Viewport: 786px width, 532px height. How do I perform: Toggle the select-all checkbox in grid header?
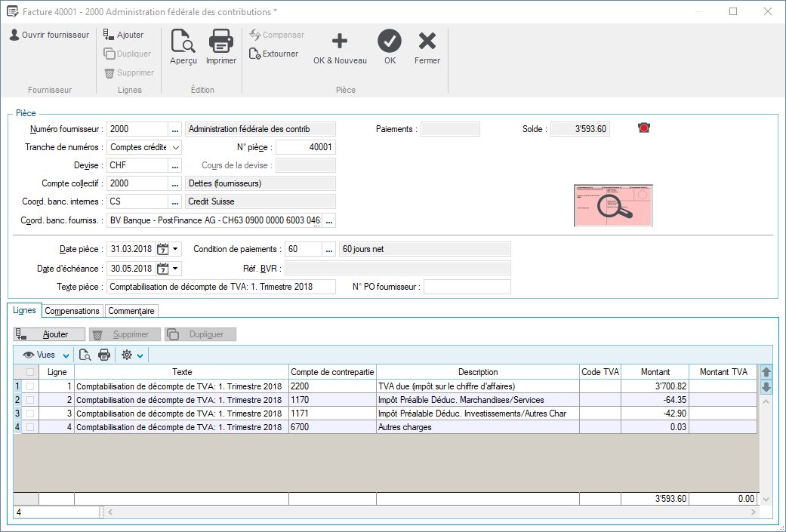pos(30,372)
